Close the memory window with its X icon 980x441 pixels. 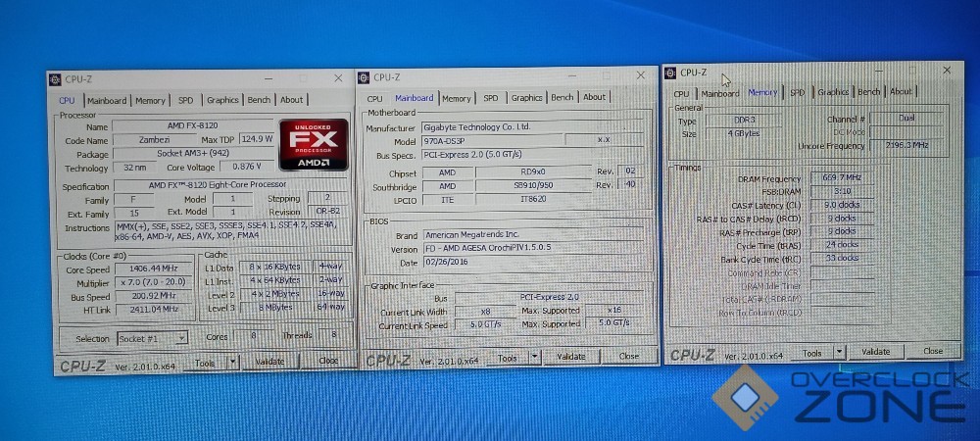point(947,71)
